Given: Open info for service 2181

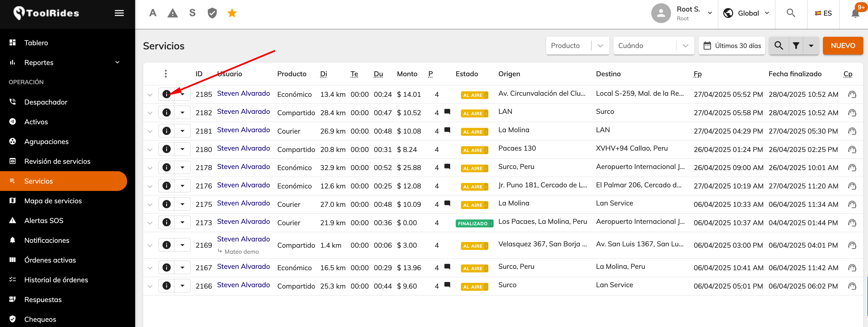Looking at the screenshot, I should point(166,131).
